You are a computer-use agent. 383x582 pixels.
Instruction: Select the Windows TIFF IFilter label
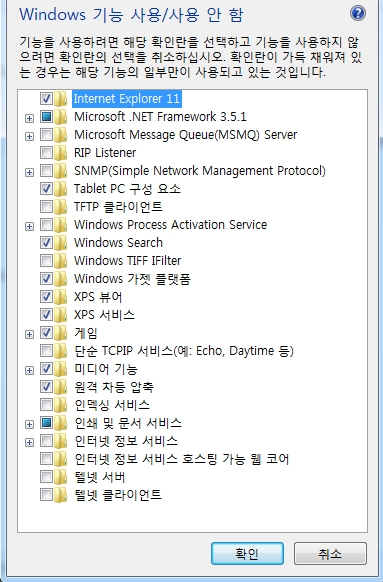[128, 261]
